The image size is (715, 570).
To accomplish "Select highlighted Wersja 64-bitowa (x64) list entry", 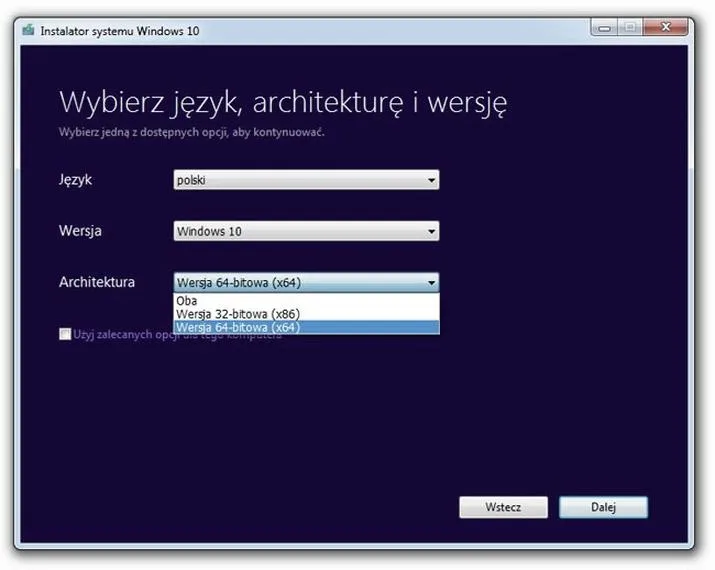I will 306,327.
